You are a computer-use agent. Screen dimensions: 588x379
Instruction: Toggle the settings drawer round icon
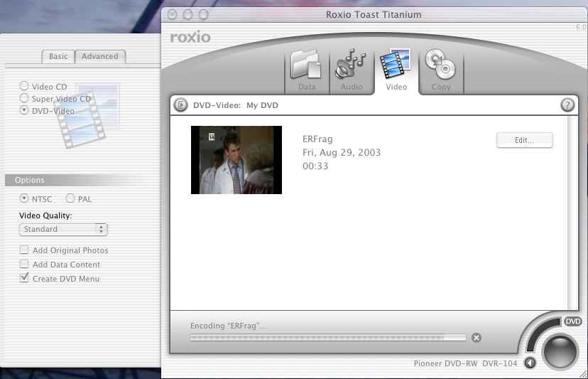coord(180,105)
